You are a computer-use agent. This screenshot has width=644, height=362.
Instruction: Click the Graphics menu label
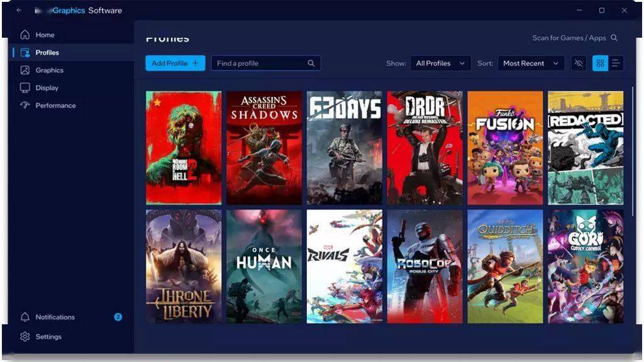coord(49,70)
